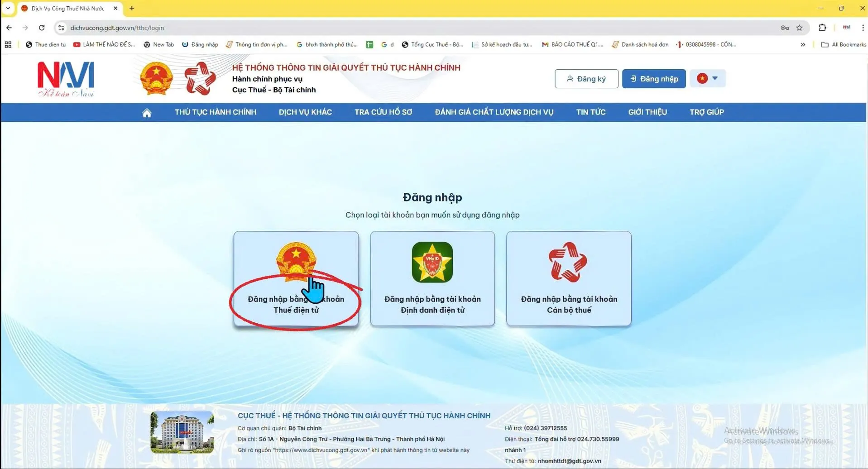Click the home tab icon in navbar
Image resolution: width=868 pixels, height=469 pixels.
[x=147, y=112]
